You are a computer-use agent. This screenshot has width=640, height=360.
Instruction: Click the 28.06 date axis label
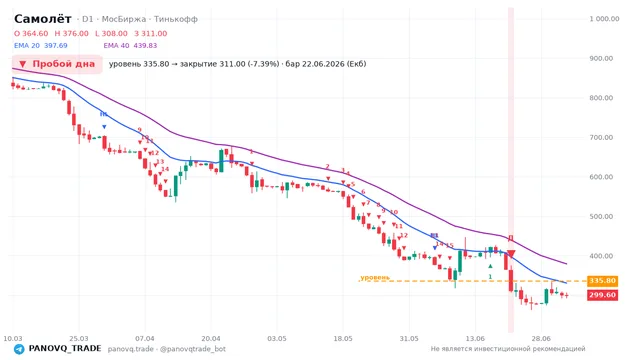click(x=541, y=339)
